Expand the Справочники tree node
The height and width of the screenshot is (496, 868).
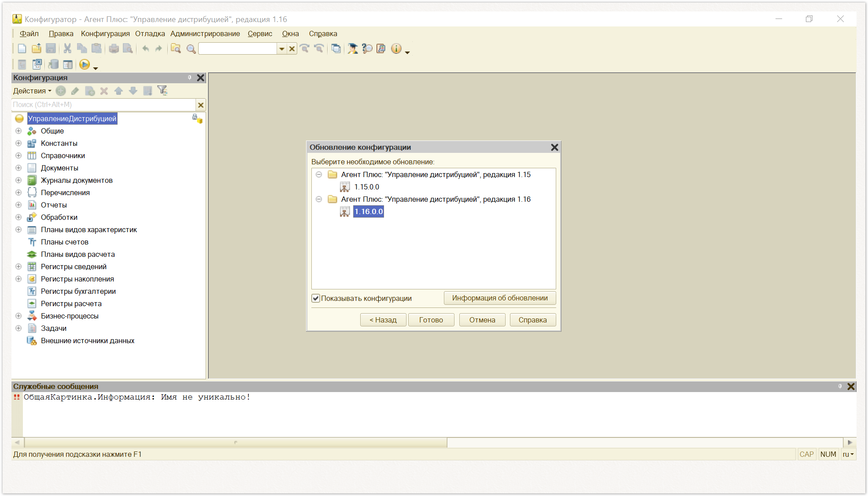tap(18, 155)
